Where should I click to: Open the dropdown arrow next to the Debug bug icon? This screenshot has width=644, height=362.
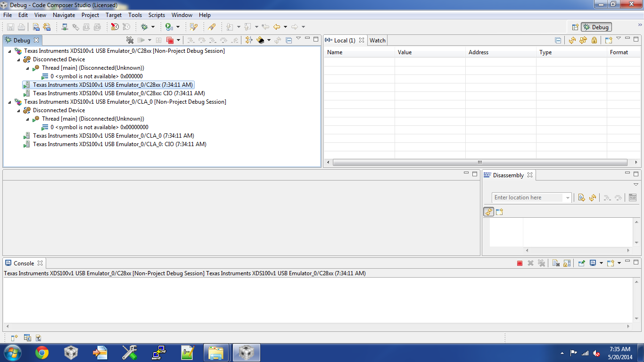click(x=153, y=27)
